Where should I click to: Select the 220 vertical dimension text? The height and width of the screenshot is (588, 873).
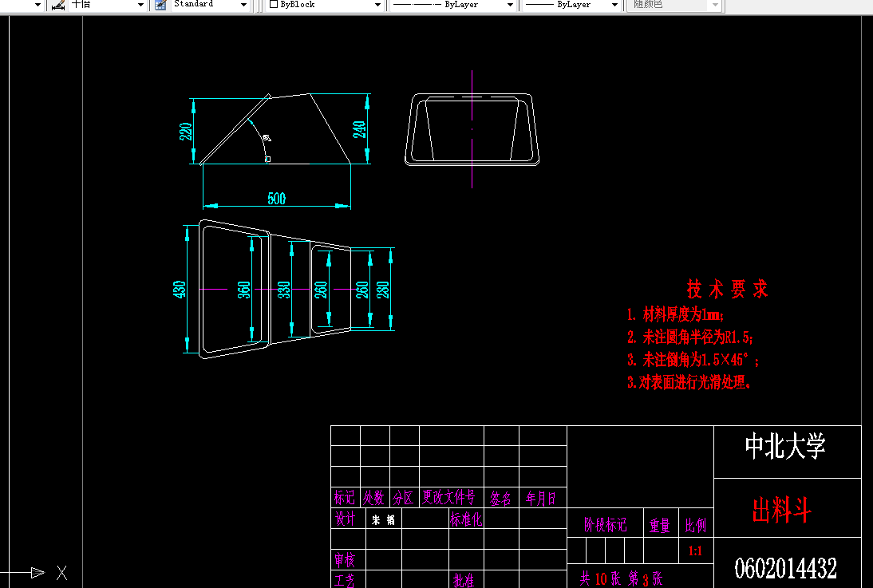click(185, 132)
